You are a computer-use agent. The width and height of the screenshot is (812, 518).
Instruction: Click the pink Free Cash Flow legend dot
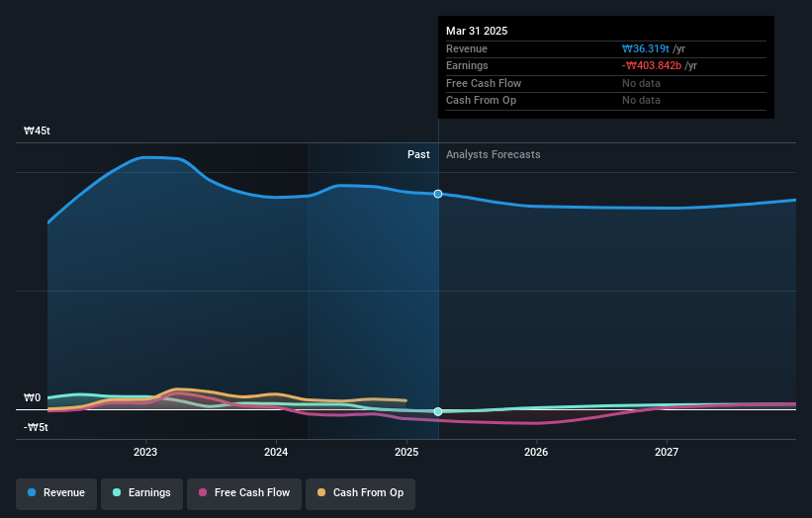coord(203,492)
